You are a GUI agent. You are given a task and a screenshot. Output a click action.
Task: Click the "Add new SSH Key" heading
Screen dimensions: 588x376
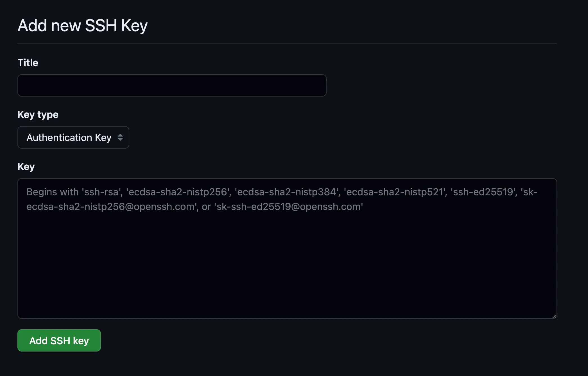pyautogui.click(x=83, y=26)
